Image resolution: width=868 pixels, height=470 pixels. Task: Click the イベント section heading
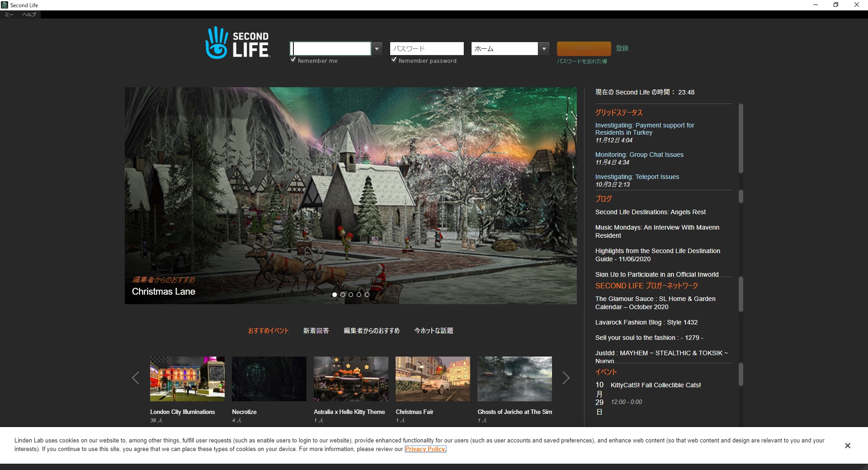point(606,372)
